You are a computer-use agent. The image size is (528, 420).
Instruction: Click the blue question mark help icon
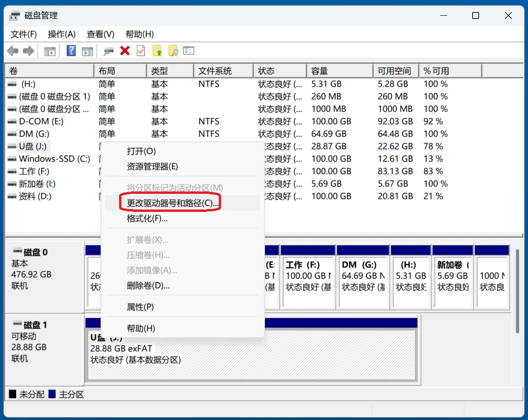pyautogui.click(x=71, y=51)
